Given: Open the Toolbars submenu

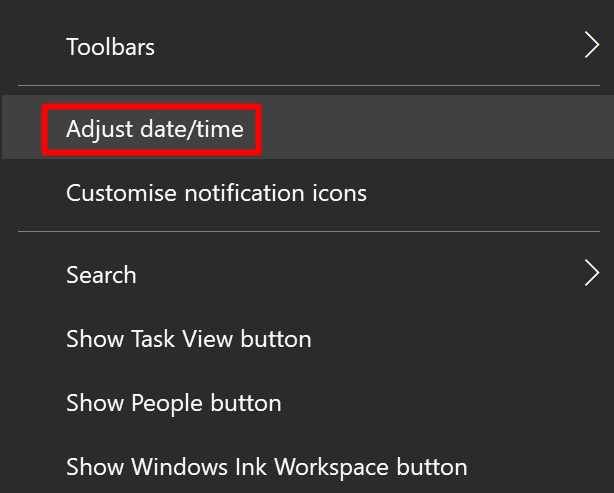Looking at the screenshot, I should pyautogui.click(x=308, y=46).
